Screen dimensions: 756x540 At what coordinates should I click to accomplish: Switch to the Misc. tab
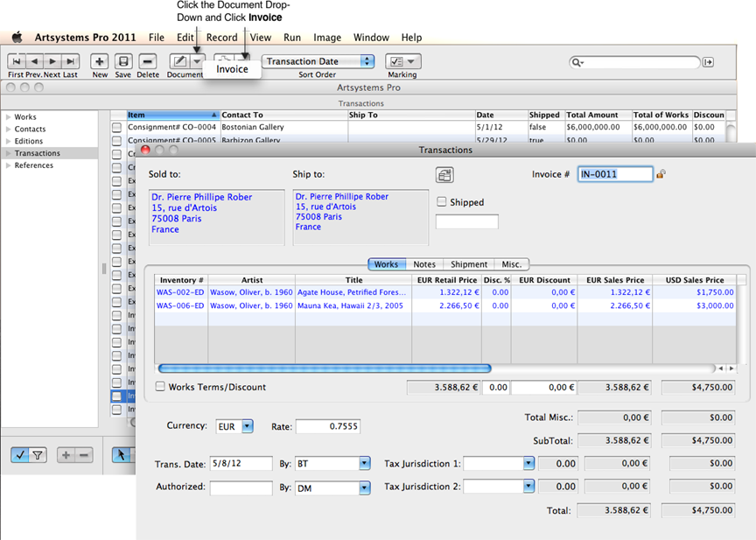point(512,264)
